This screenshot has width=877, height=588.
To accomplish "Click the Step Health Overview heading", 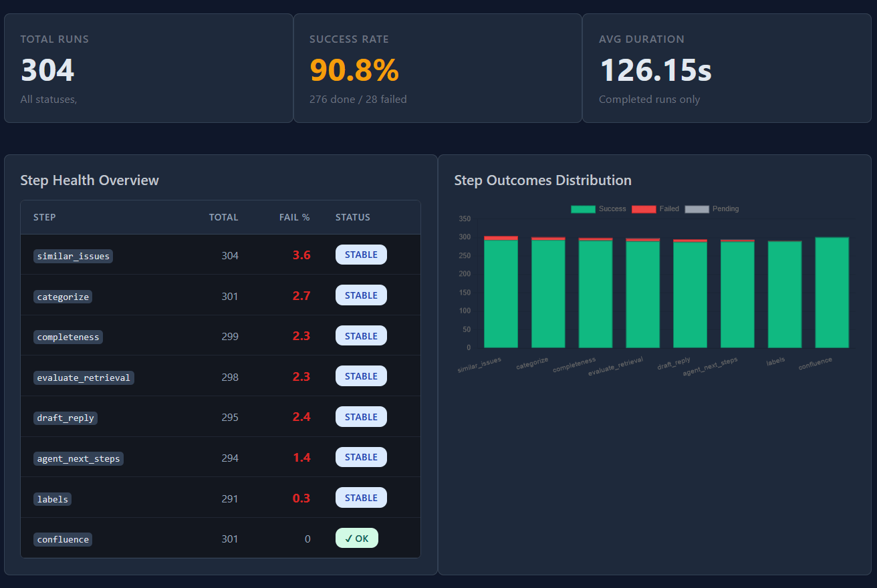I will click(90, 180).
